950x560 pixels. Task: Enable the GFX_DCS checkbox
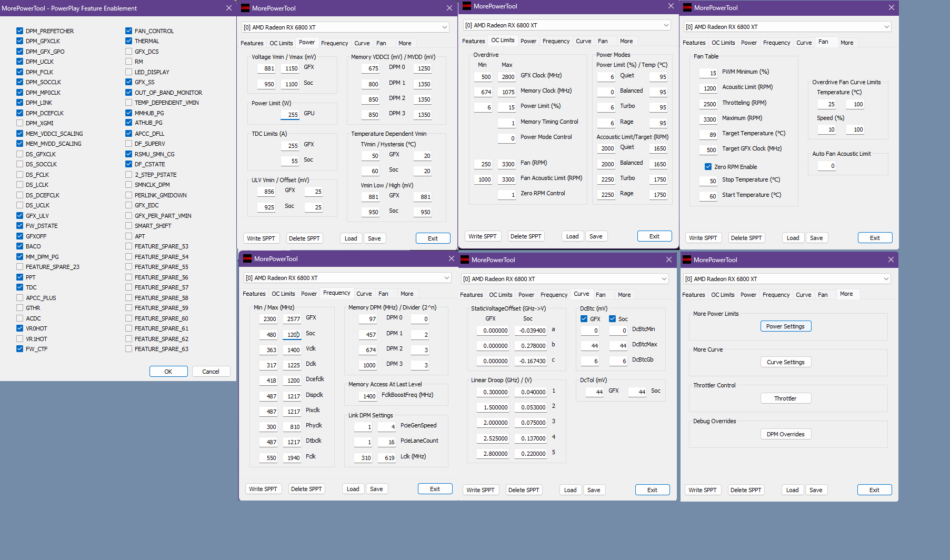point(128,52)
